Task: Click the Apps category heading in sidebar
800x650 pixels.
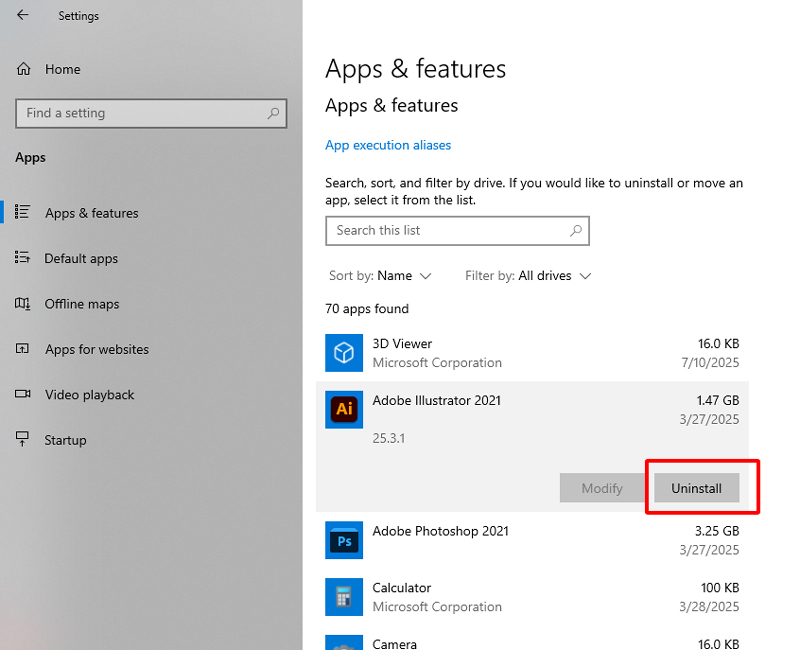Action: tap(30, 158)
